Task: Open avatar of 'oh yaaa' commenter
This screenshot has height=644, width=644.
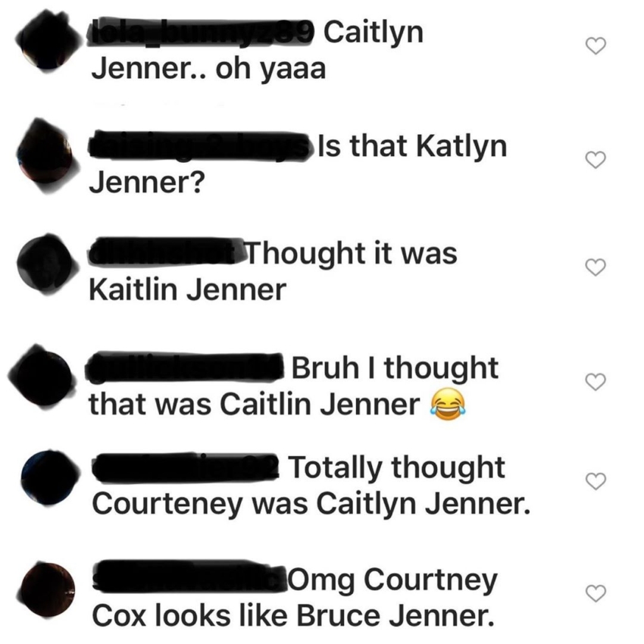Action: tap(48, 41)
